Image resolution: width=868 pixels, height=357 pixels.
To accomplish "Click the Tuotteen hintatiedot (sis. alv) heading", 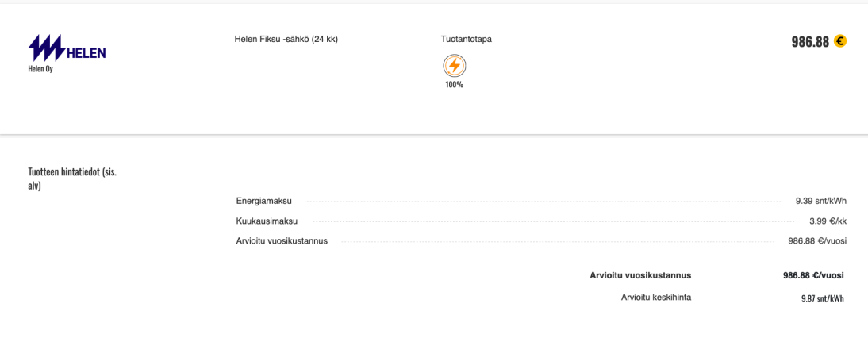I will [72, 178].
